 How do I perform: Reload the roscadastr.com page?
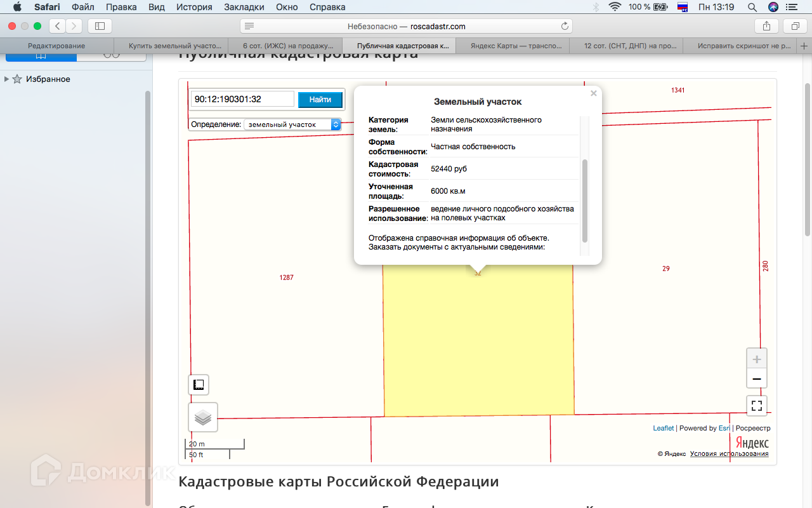coord(565,26)
